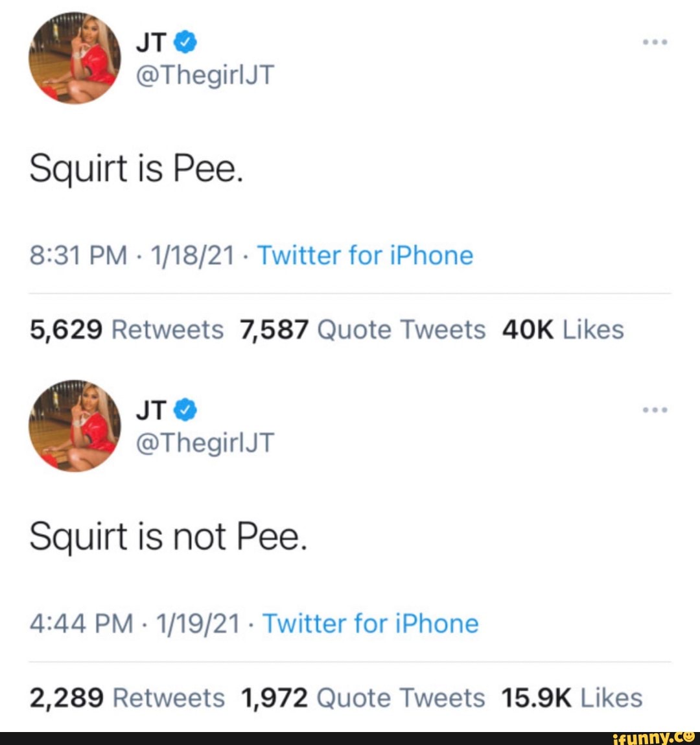Screen dimensions: 700x745
Task: View the 2,289 Retweets list
Action: (127, 698)
